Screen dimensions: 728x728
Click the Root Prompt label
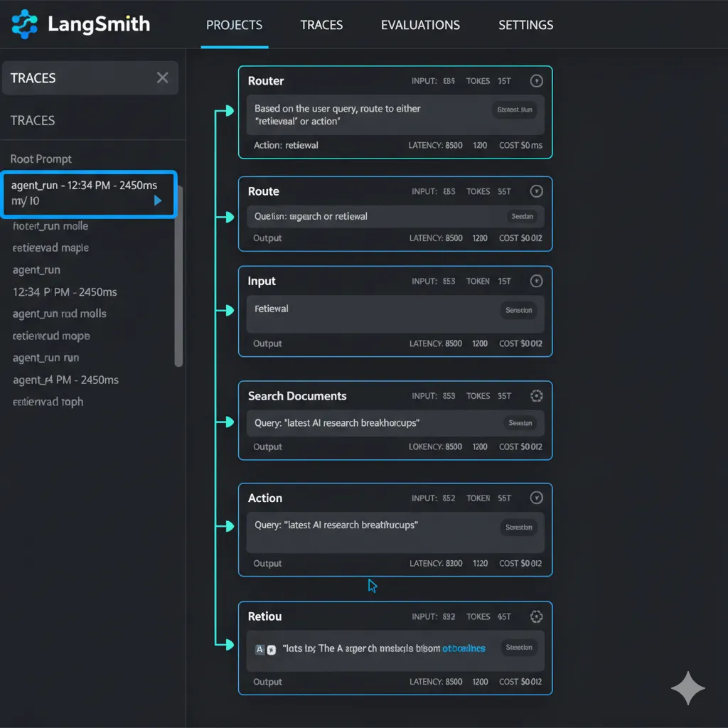point(41,159)
